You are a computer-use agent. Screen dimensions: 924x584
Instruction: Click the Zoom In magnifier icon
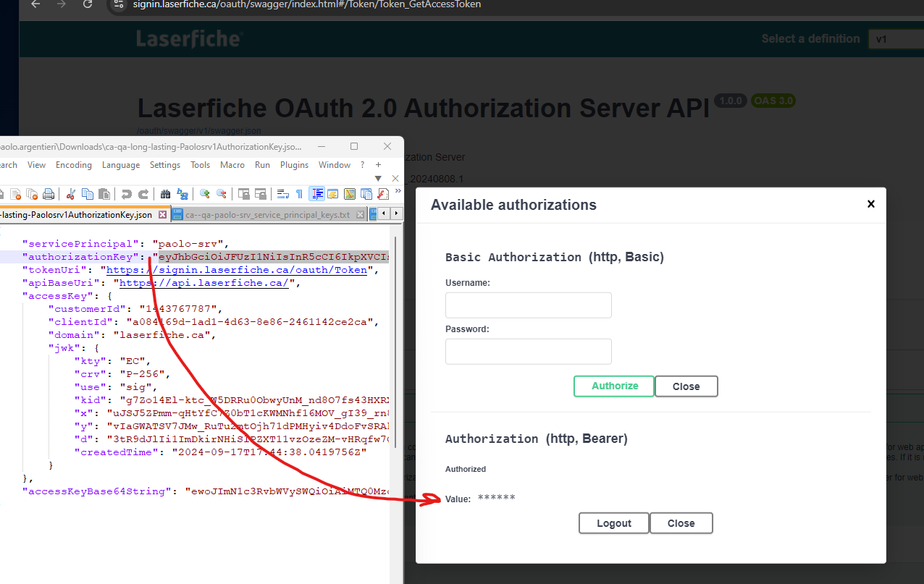[205, 194]
